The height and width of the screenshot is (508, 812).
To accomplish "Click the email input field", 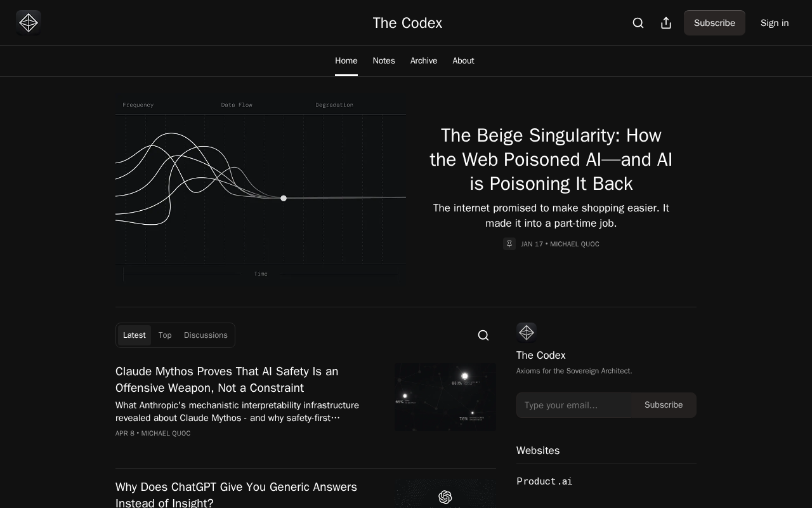I will click(574, 405).
